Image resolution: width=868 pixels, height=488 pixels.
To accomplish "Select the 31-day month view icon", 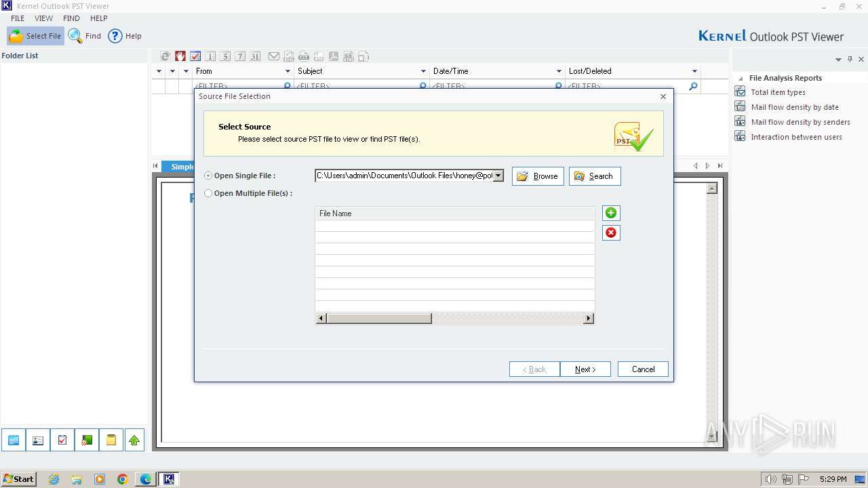I will 255,56.
